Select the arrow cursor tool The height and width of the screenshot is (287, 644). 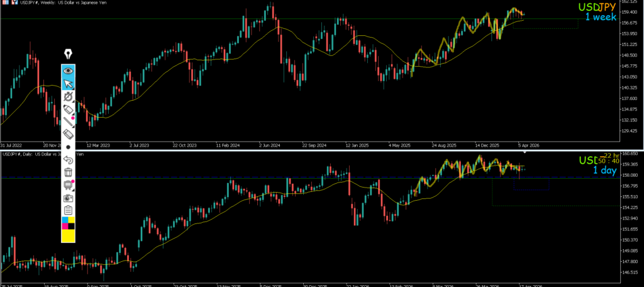[68, 84]
